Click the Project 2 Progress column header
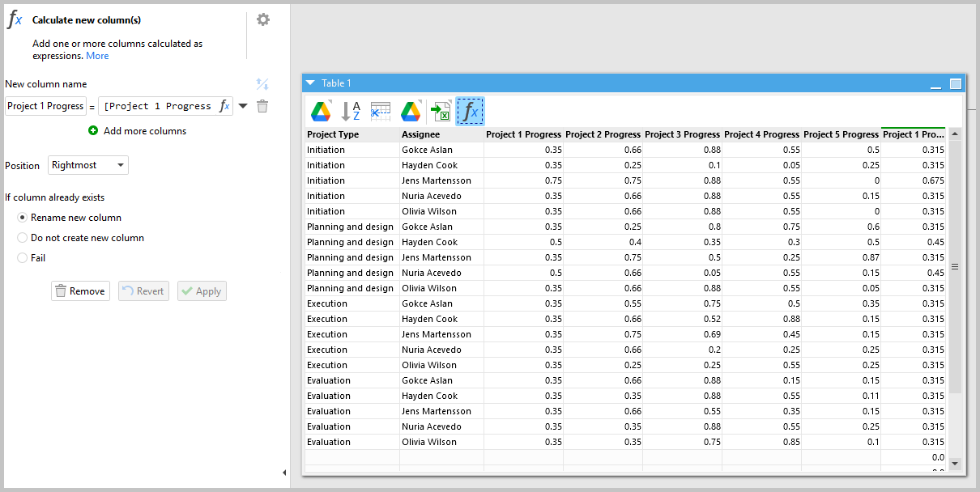Image resolution: width=980 pixels, height=492 pixels. pos(603,134)
